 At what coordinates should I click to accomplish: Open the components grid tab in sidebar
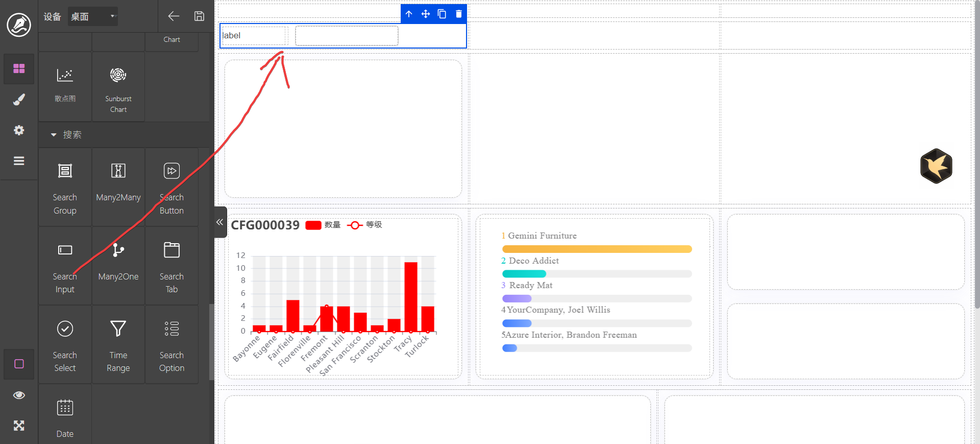pyautogui.click(x=19, y=68)
